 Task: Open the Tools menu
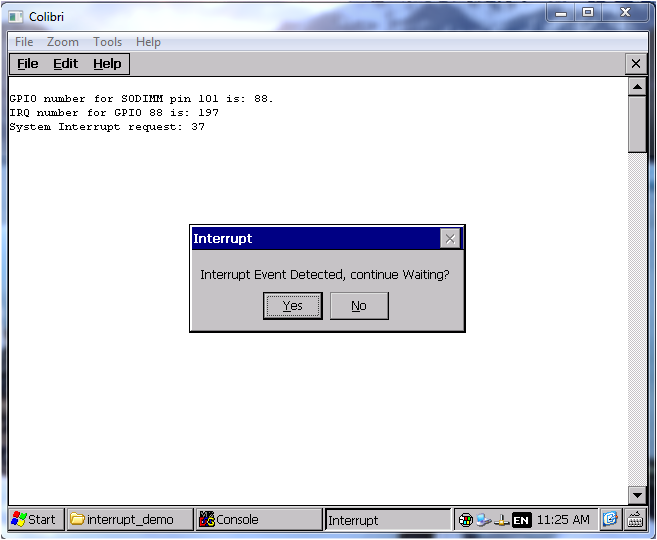pos(107,42)
